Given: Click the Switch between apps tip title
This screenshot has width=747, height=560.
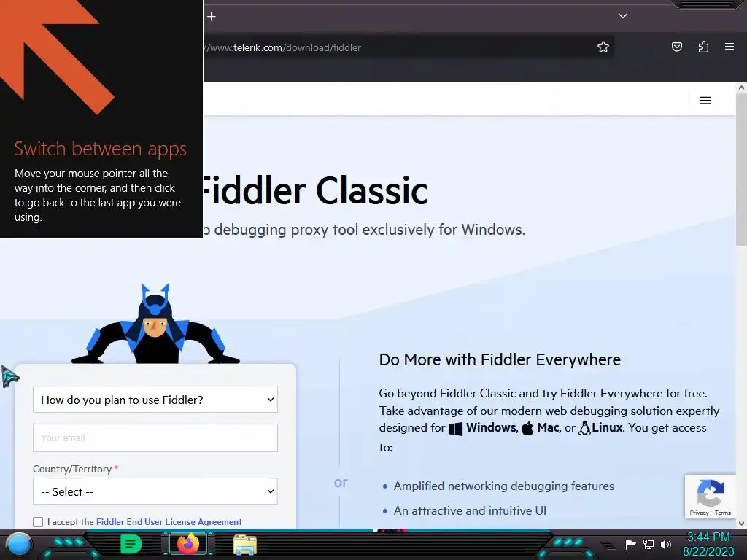Looking at the screenshot, I should 101,149.
